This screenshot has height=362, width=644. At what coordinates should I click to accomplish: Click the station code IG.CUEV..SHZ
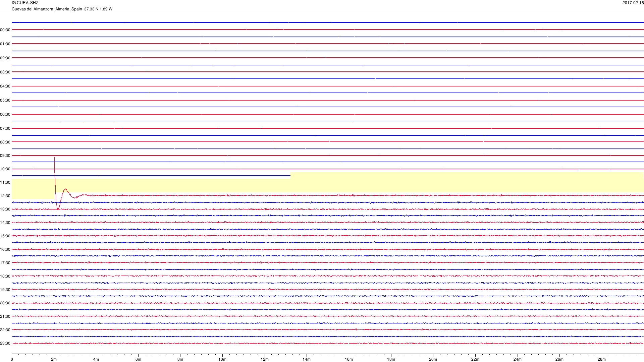pos(25,3)
